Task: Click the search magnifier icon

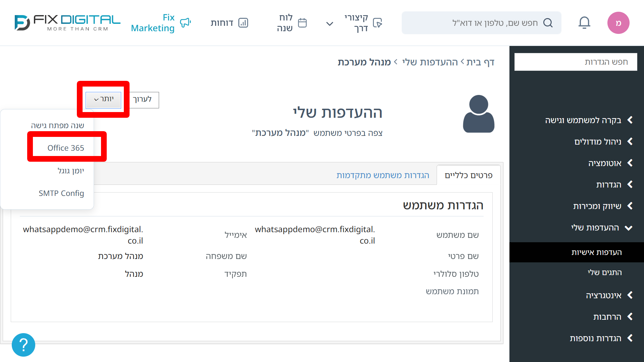Action: tap(548, 23)
